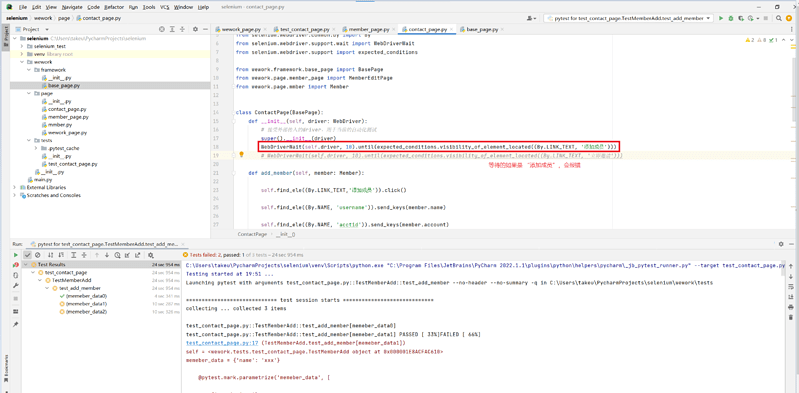The width and height of the screenshot is (799, 393).
Task: Switch to member_page.py editor tab
Action: tap(369, 30)
